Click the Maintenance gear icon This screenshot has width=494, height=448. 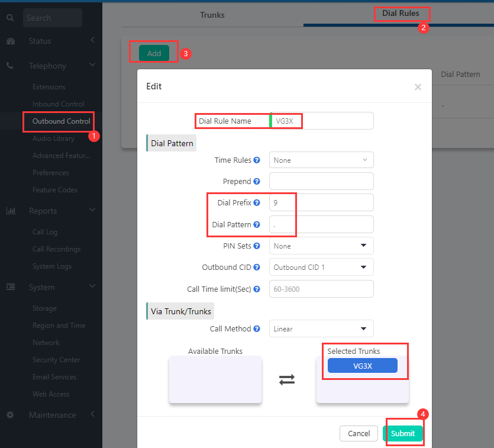click(10, 415)
